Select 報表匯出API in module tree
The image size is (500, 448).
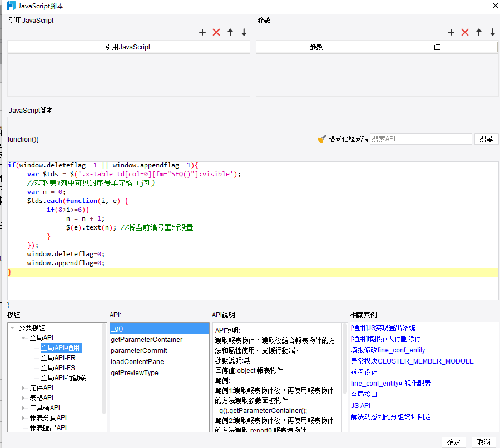pyautogui.click(x=48, y=427)
